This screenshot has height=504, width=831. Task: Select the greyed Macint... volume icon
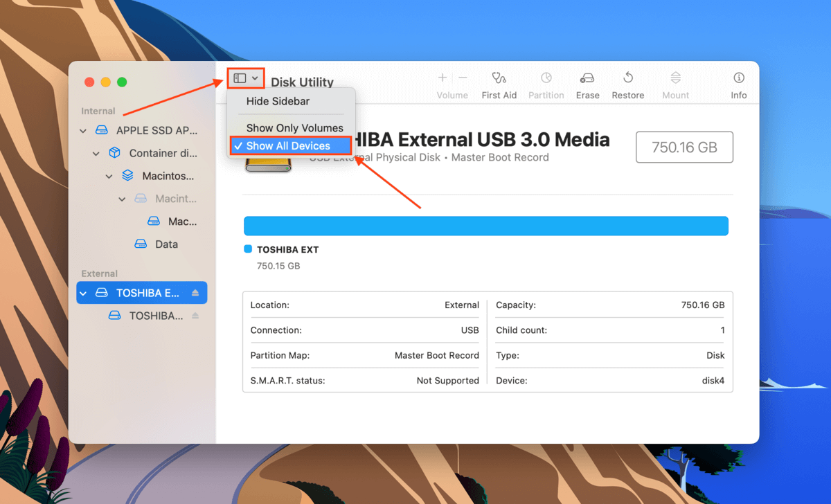(141, 199)
